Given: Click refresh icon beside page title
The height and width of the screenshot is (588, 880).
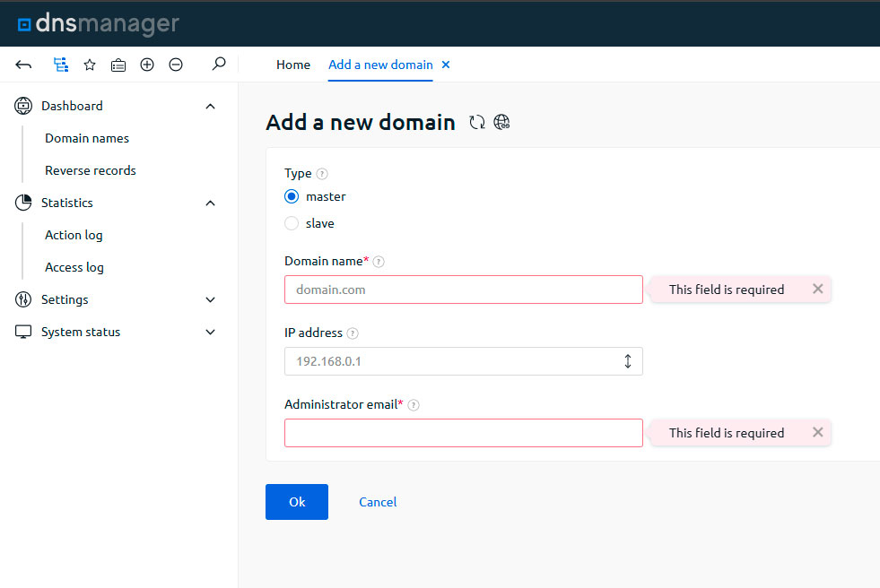Looking at the screenshot, I should pyautogui.click(x=477, y=123).
